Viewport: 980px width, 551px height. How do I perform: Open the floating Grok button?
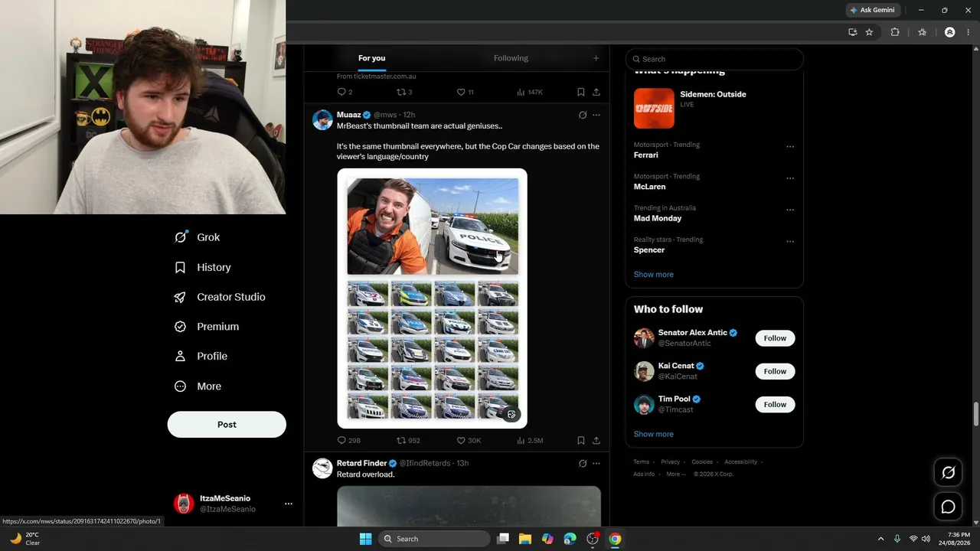948,473
